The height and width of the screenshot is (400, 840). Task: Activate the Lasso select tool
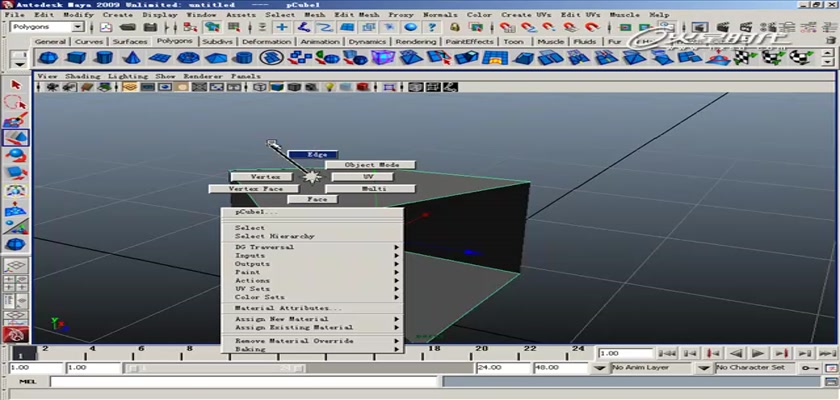pos(15,103)
